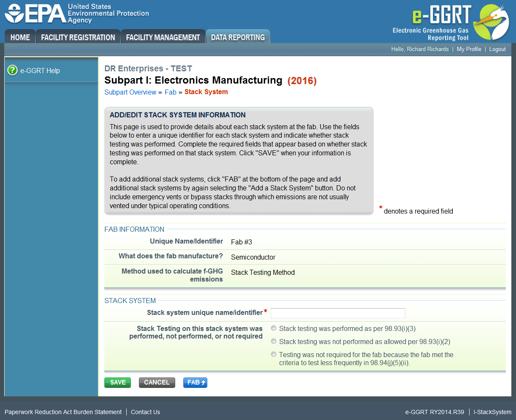Click the Stack system unique name input field

(x=338, y=313)
